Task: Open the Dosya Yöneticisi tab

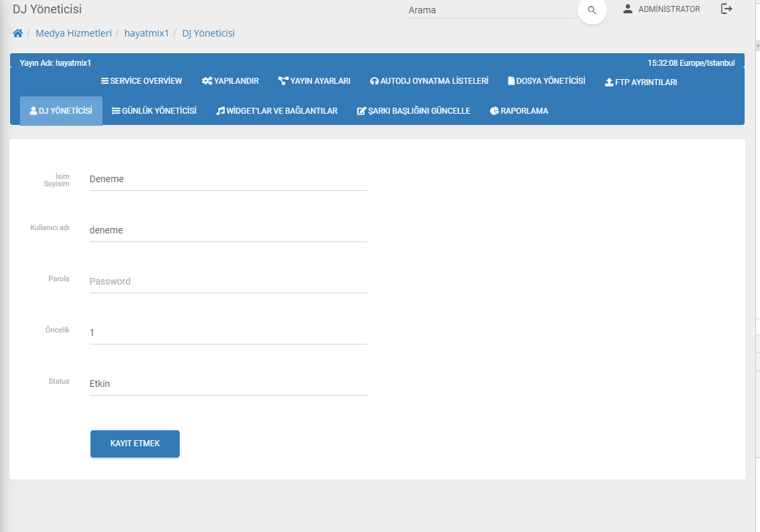Action: click(546, 81)
